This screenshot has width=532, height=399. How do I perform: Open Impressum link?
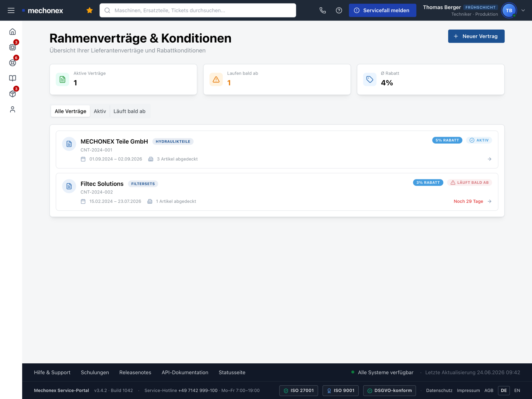pos(468,390)
